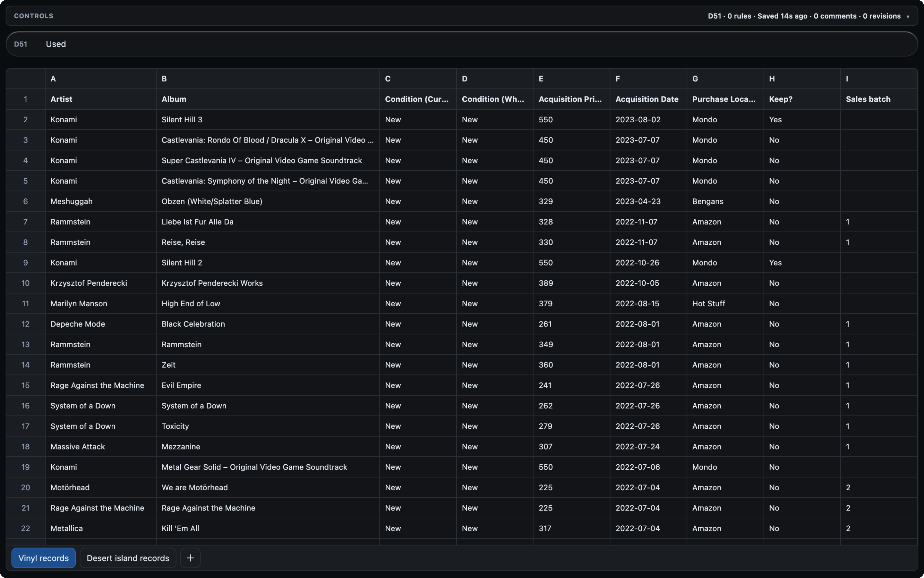Select column A header

(100, 79)
